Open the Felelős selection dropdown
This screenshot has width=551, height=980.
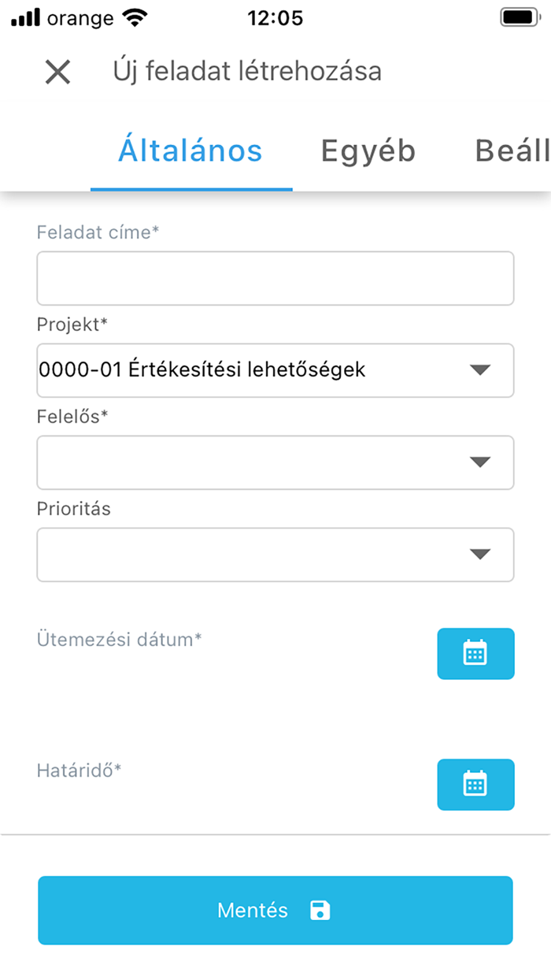482,462
